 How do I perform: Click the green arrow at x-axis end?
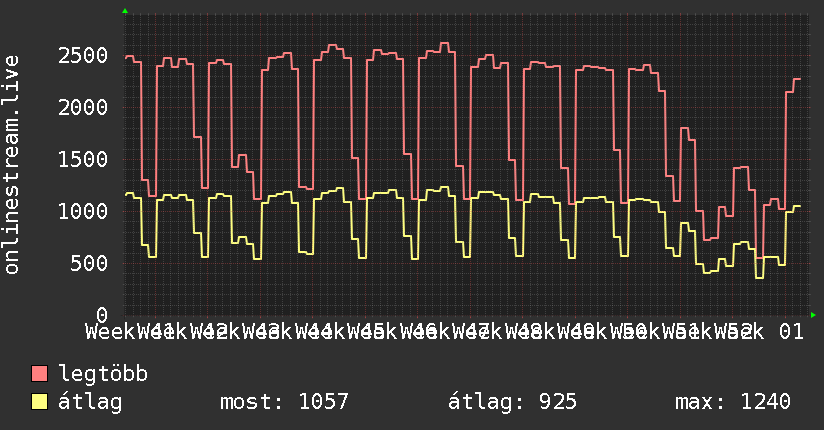tap(813, 315)
